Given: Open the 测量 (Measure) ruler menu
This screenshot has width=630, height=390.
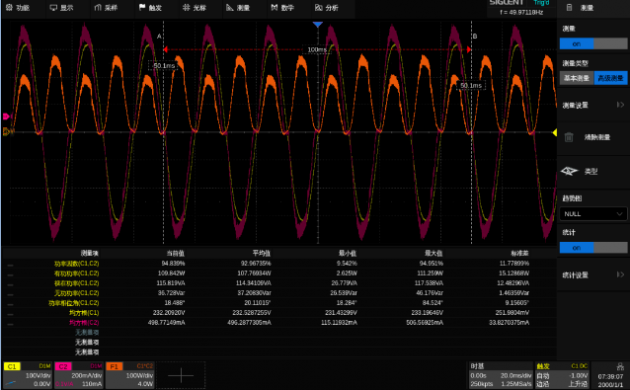Looking at the screenshot, I should pos(238,8).
